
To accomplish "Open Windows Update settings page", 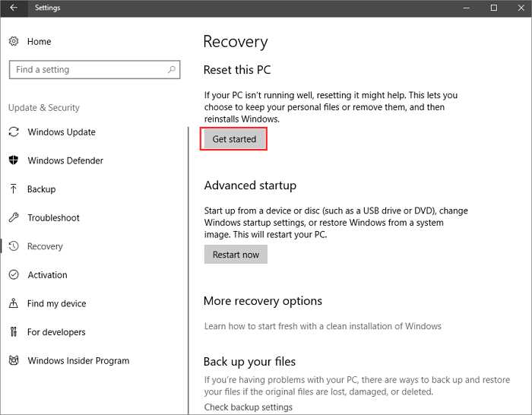I will pos(62,132).
